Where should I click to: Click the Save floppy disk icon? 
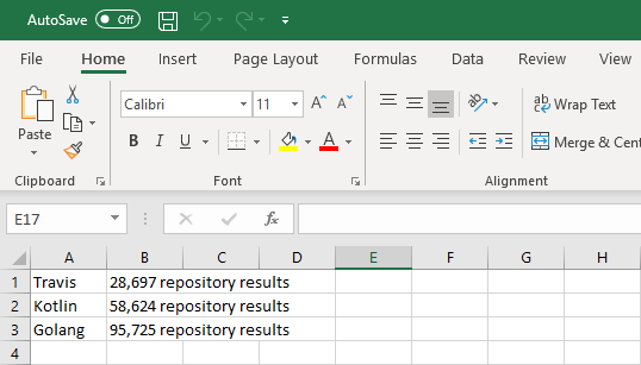(168, 20)
